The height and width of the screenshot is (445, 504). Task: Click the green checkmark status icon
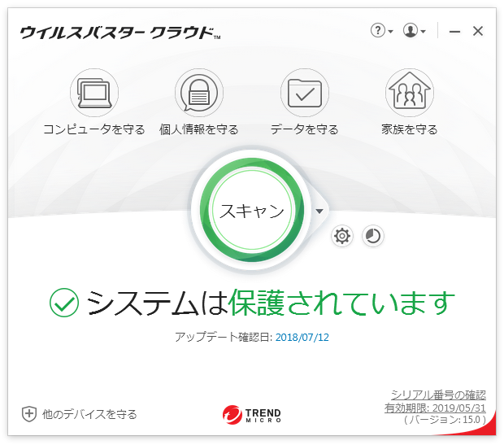coord(64,303)
